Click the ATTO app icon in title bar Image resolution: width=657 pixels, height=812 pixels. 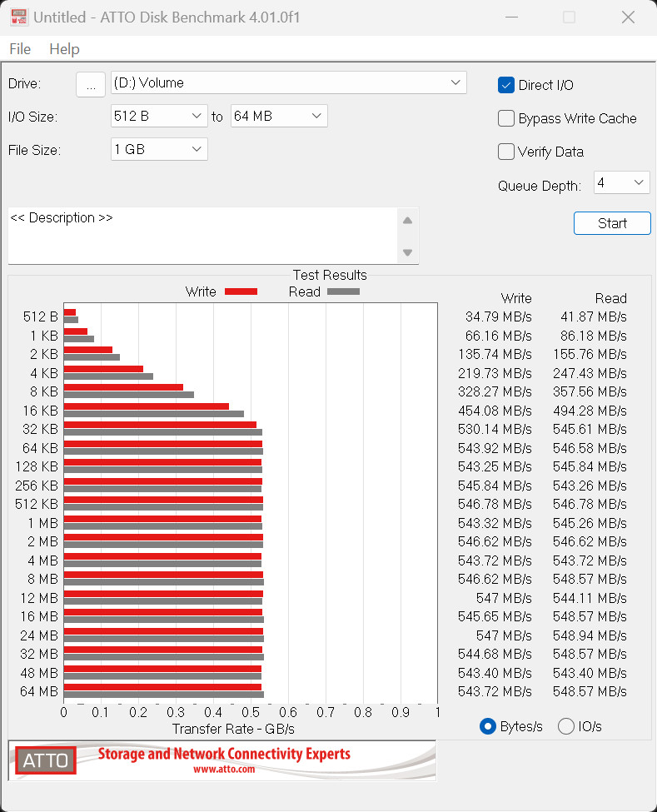click(x=18, y=17)
